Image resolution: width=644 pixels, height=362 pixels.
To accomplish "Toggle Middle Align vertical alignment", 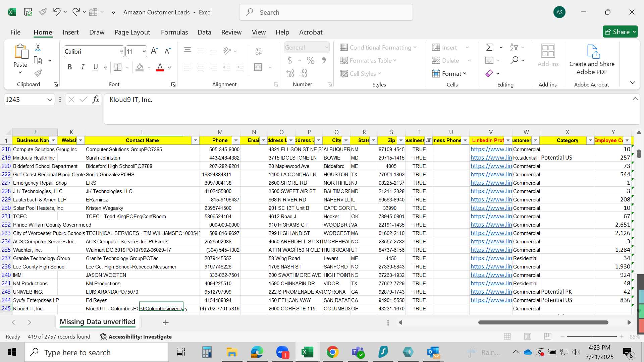I will click(x=201, y=51).
